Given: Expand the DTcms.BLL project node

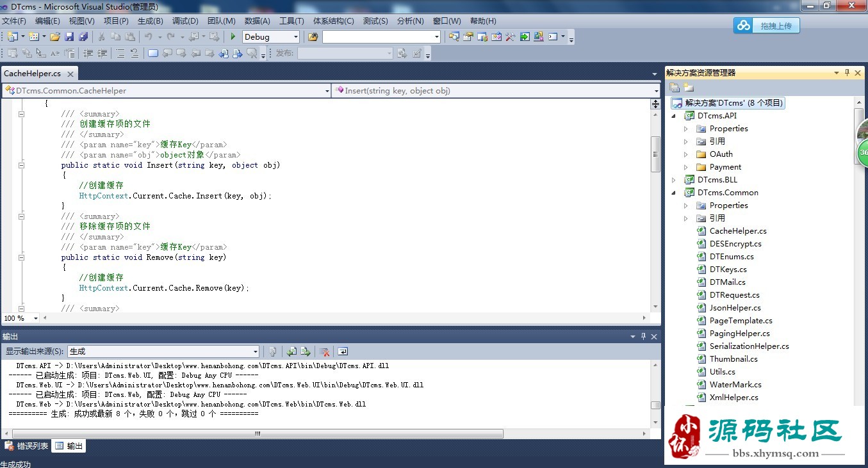Looking at the screenshot, I should 673,181.
